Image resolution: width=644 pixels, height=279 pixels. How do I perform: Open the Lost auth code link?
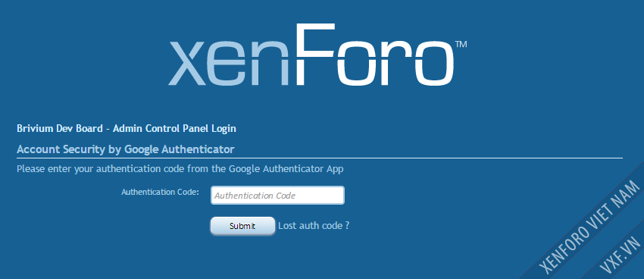coord(314,225)
